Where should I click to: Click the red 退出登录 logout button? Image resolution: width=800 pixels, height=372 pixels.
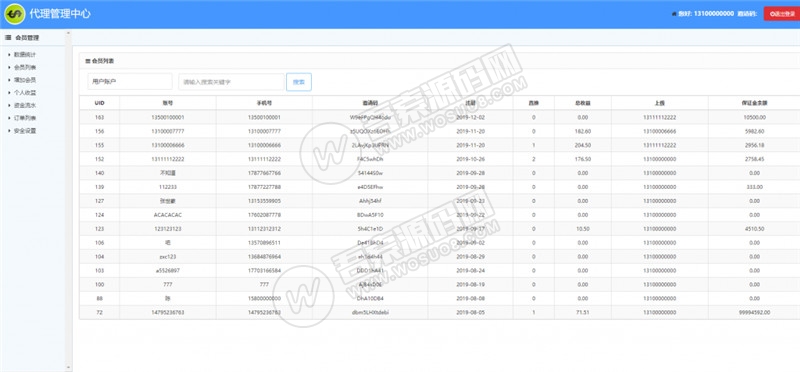click(782, 14)
